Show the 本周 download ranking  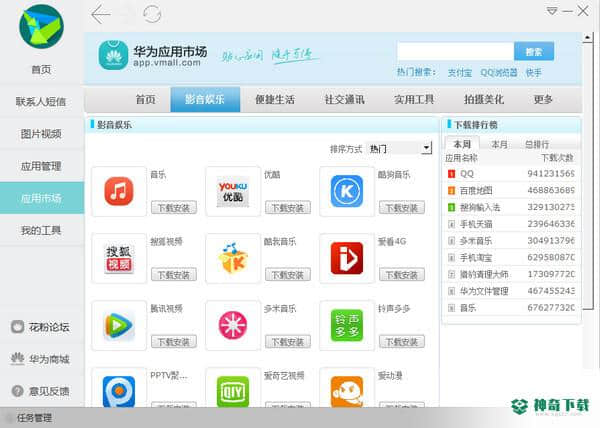click(462, 144)
